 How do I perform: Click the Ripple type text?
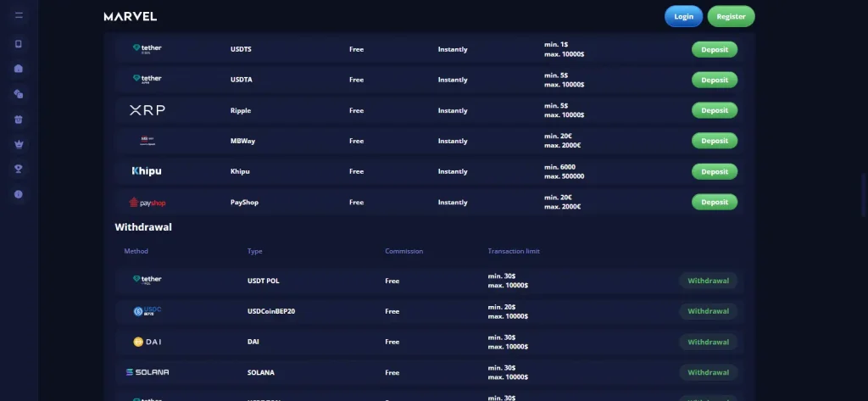[241, 110]
